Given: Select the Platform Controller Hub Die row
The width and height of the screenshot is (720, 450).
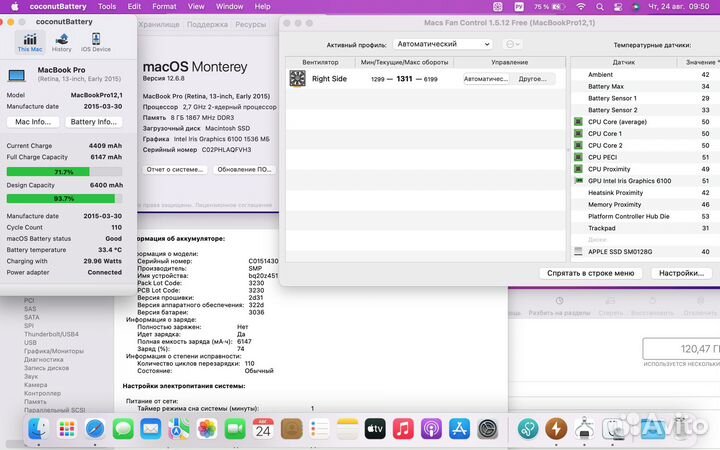Looking at the screenshot, I should point(645,216).
